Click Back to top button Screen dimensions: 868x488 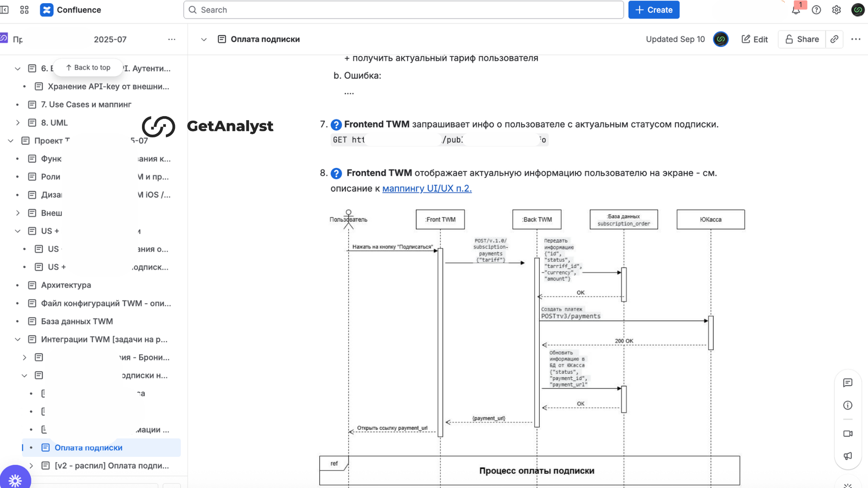(88, 67)
